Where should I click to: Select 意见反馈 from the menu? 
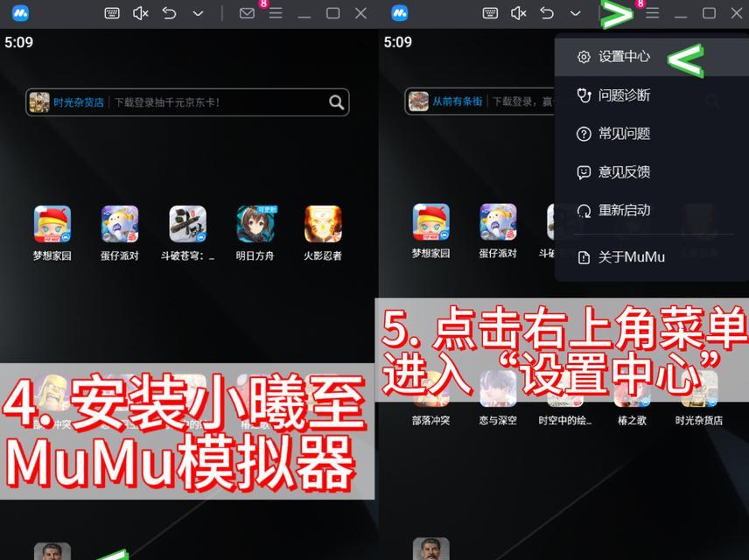(652, 172)
